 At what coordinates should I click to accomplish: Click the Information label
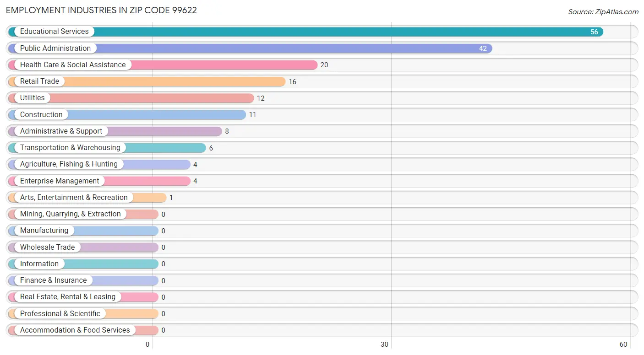pyautogui.click(x=39, y=264)
